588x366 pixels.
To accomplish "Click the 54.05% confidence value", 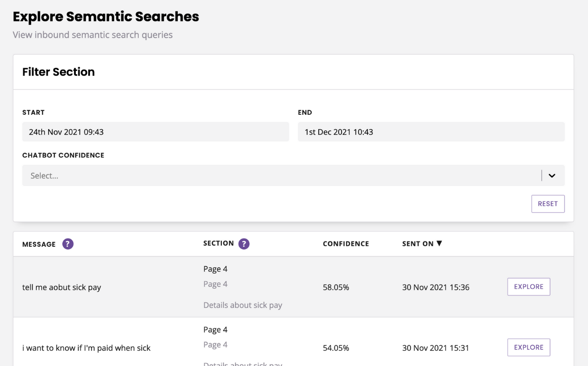I will click(x=336, y=348).
